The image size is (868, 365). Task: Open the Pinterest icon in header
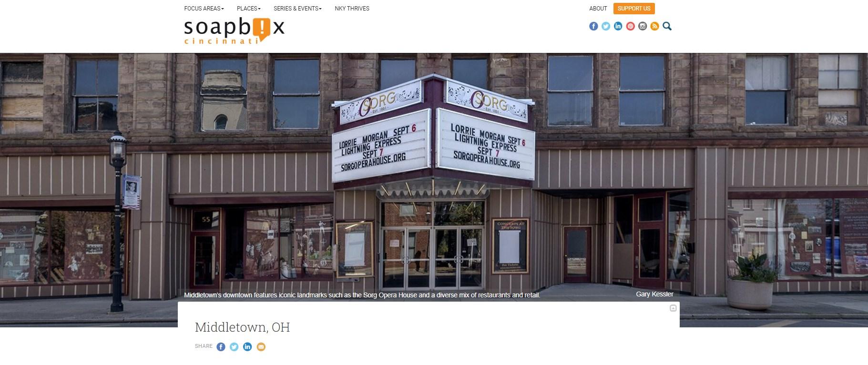[x=631, y=26]
